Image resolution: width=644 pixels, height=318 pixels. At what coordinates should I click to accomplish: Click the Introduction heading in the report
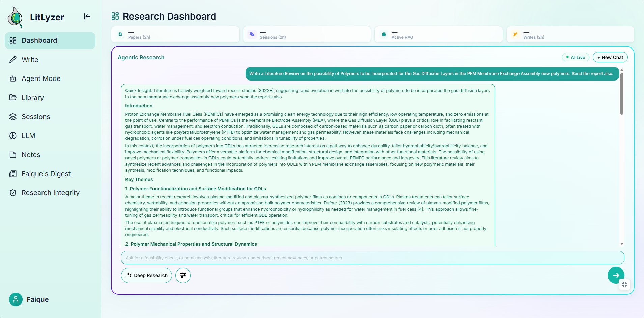click(139, 106)
